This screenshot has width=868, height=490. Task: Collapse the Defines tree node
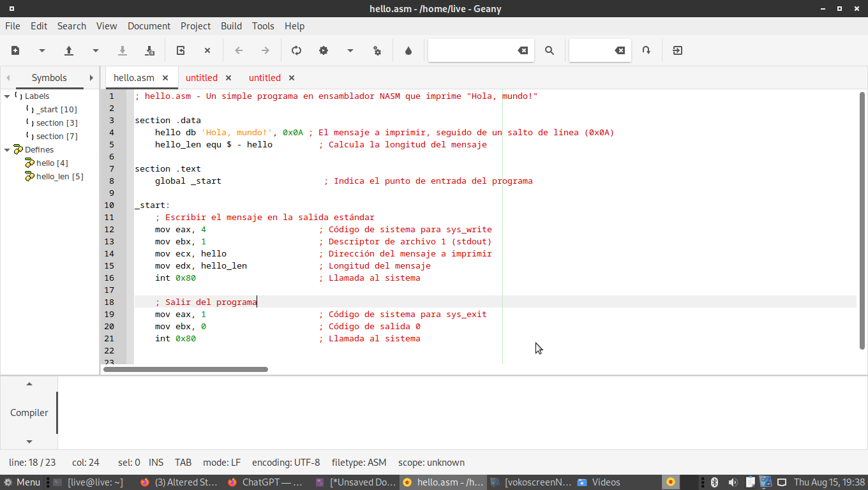7,150
